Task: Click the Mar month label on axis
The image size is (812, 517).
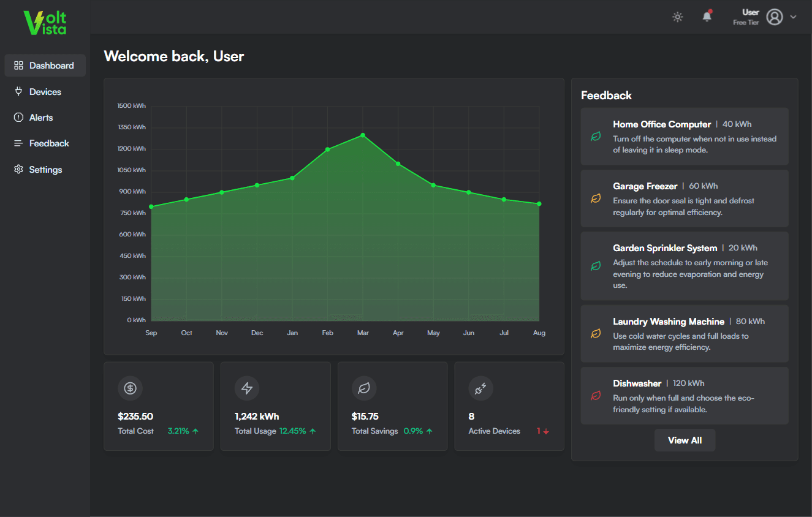Action: tap(363, 333)
